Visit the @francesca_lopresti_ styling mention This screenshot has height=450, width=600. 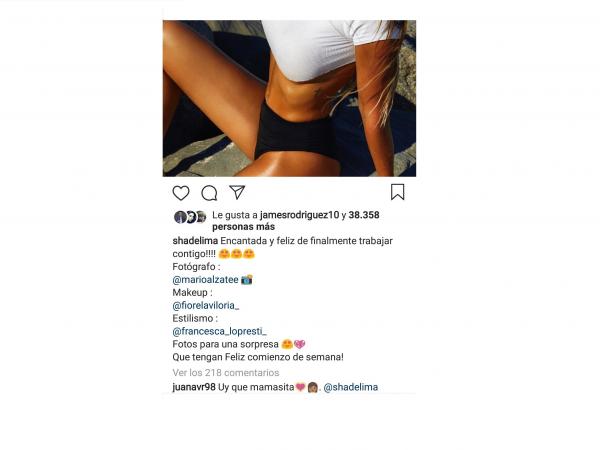pos(220,331)
